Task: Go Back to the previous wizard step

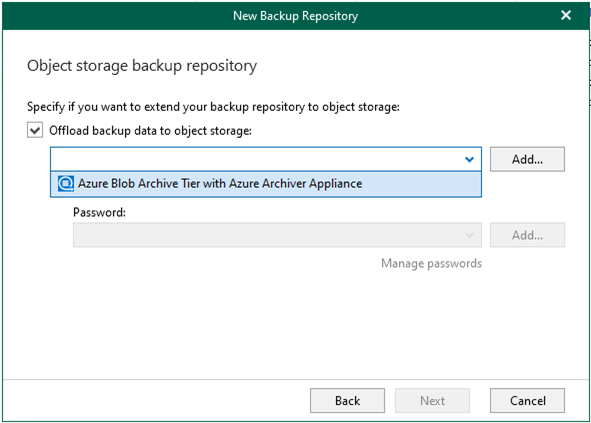Action: [x=347, y=400]
